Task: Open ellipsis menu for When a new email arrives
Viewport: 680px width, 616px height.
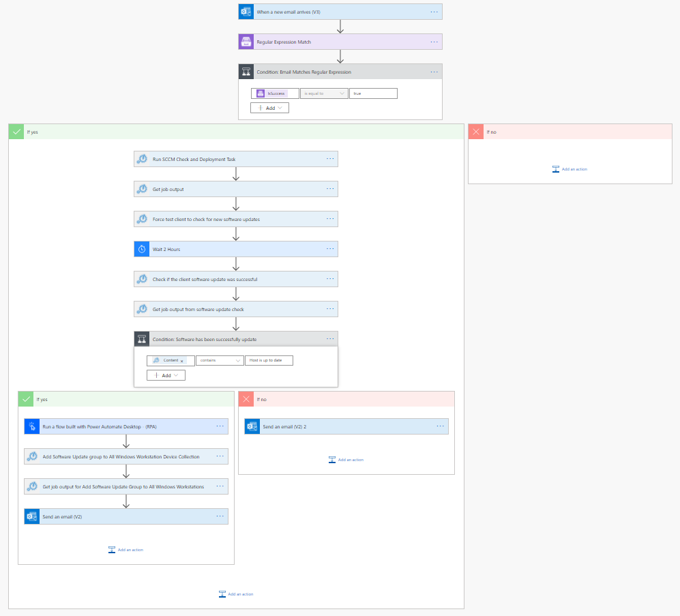Action: pyautogui.click(x=434, y=12)
